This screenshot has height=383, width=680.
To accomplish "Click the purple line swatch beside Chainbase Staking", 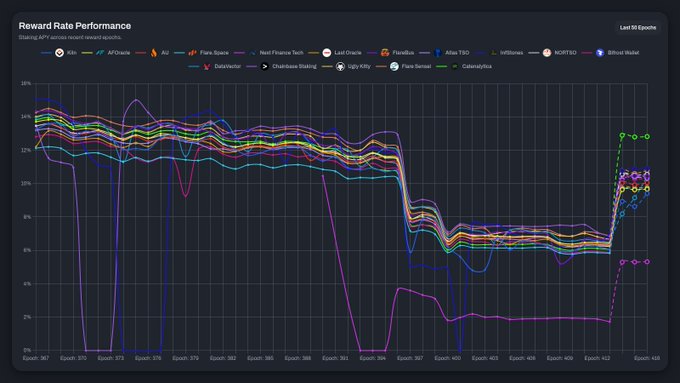I will pos(252,67).
